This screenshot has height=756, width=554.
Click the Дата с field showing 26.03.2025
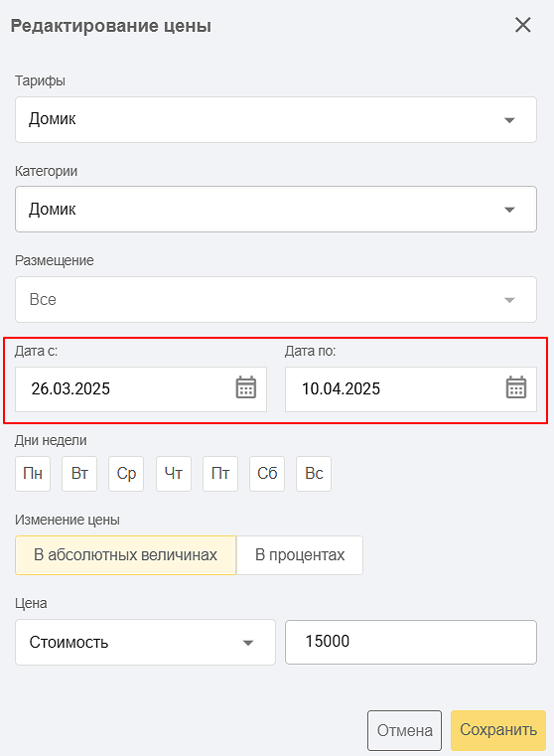pyautogui.click(x=141, y=389)
